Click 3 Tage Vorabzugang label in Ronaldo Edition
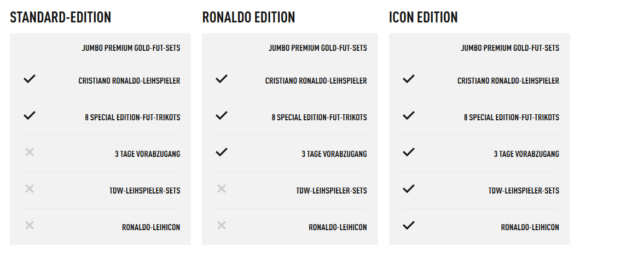 point(334,154)
